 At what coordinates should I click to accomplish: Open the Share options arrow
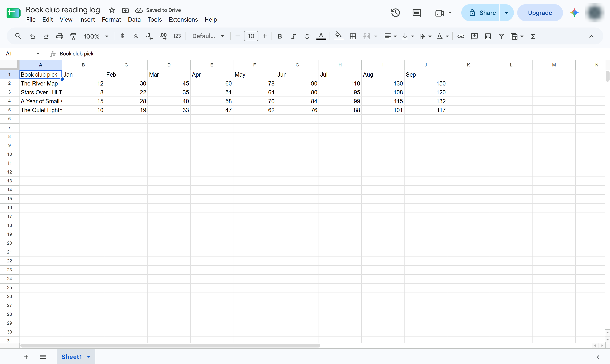[506, 13]
